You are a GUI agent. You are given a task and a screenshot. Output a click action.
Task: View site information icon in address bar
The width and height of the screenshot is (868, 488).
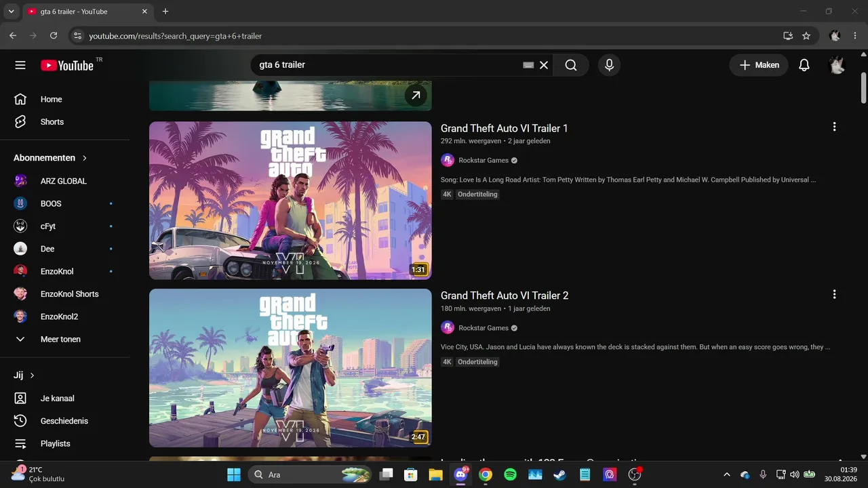coord(77,36)
